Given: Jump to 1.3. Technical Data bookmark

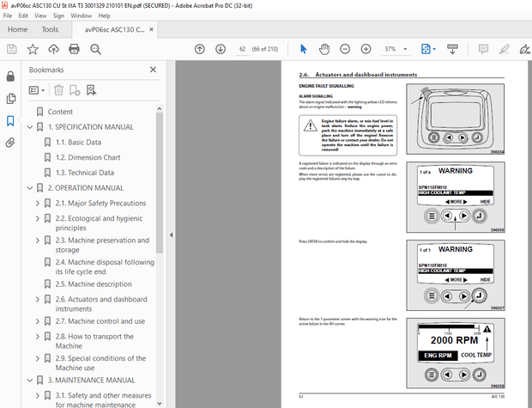Looking at the screenshot, I should 85,173.
